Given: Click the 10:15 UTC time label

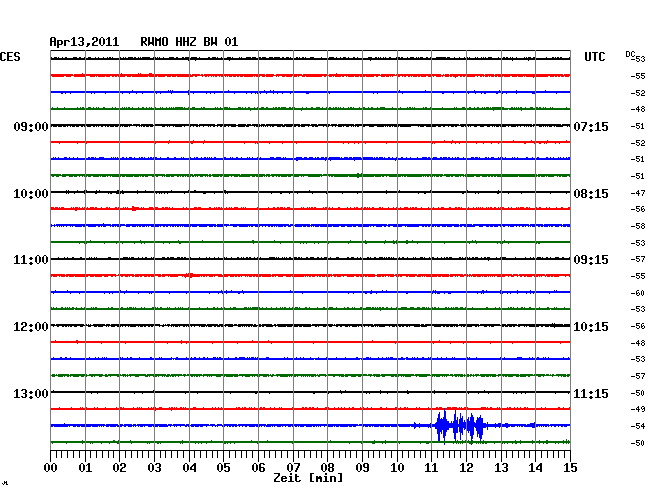Looking at the screenshot, I should pyautogui.click(x=591, y=327).
